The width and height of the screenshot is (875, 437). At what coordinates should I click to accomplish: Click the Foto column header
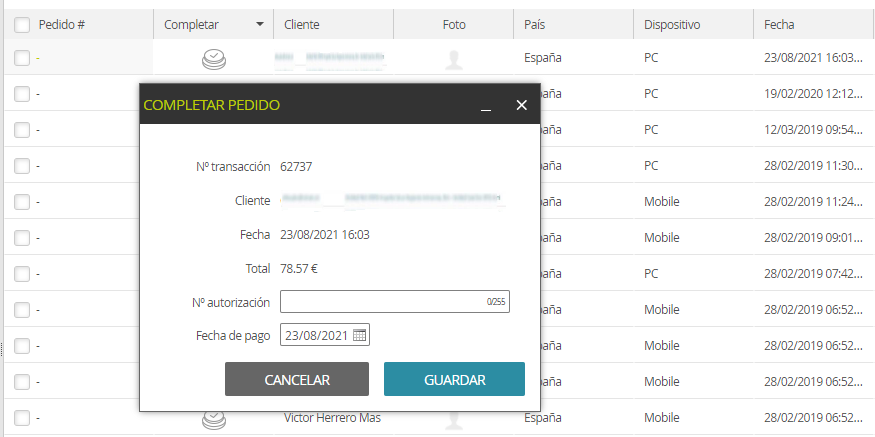[x=454, y=25]
